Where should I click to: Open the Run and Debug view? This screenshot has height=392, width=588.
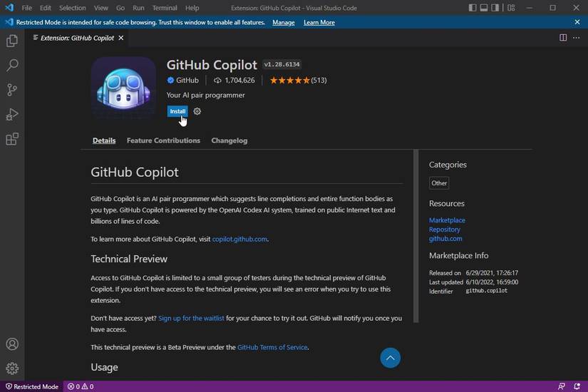click(12, 115)
